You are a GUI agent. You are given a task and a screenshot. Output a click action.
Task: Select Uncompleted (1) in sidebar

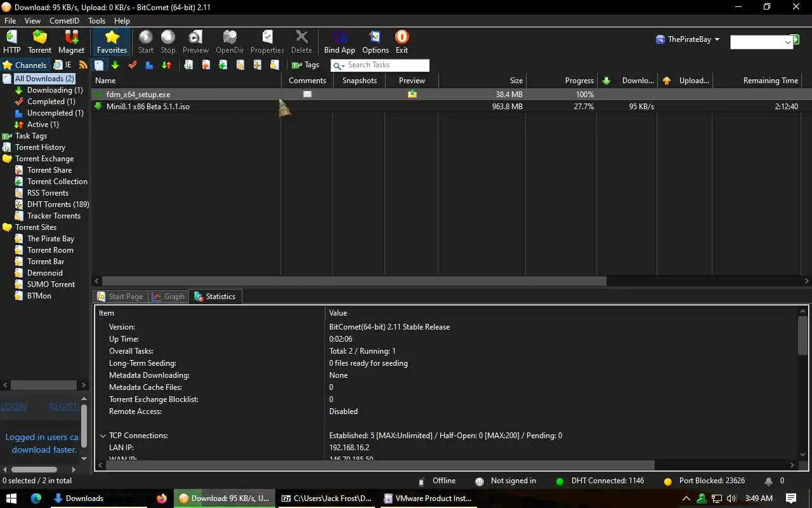(55, 113)
